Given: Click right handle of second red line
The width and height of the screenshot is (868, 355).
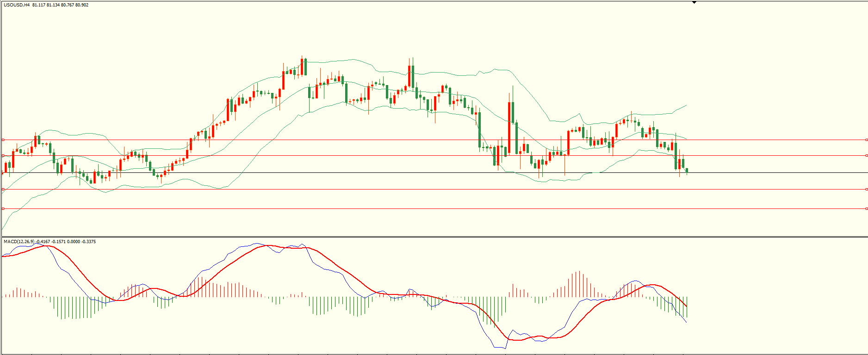Looking at the screenshot, I should [x=866, y=156].
